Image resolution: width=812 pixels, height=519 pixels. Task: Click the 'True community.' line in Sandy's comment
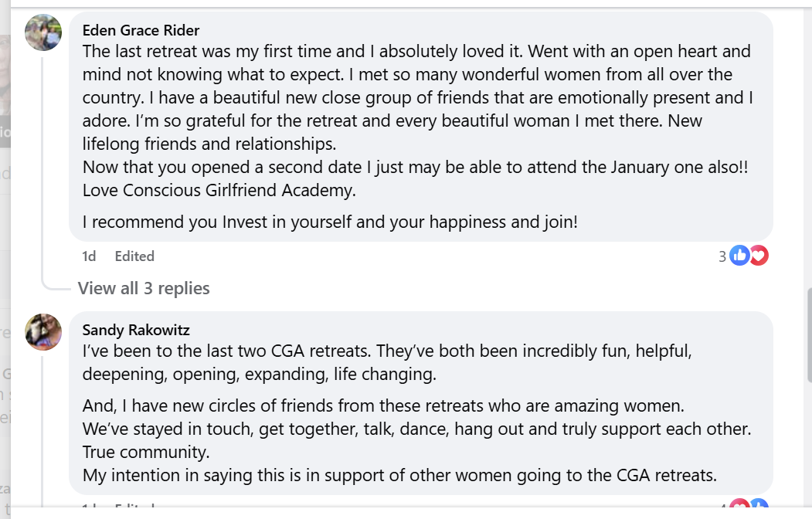point(146,452)
